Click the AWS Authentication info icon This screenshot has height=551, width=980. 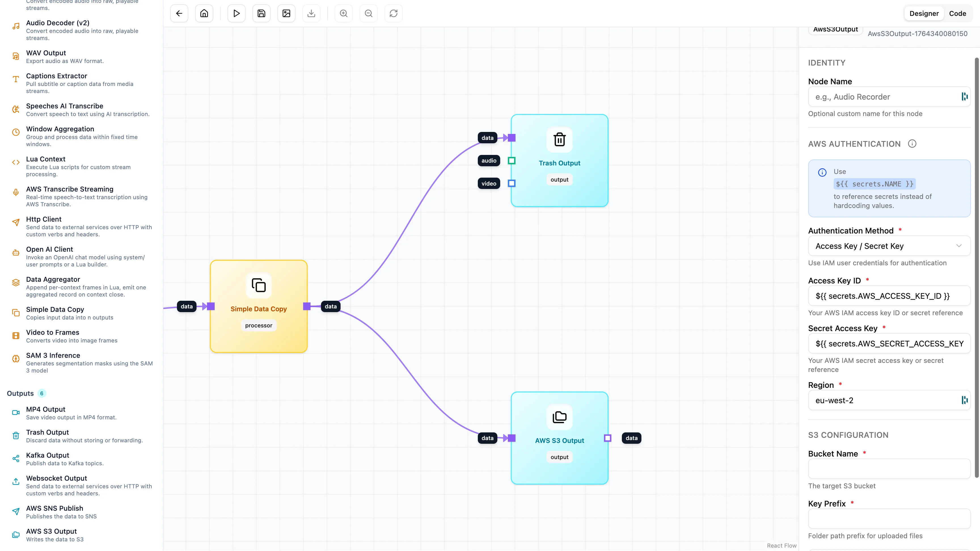click(x=912, y=144)
